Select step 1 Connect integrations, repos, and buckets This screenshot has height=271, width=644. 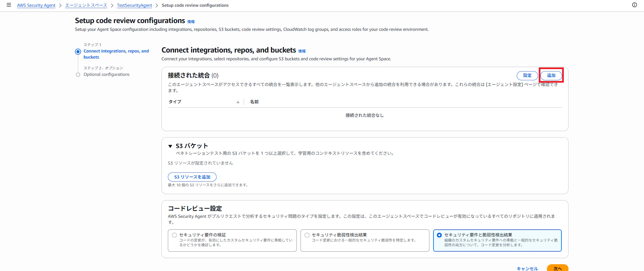click(x=116, y=54)
